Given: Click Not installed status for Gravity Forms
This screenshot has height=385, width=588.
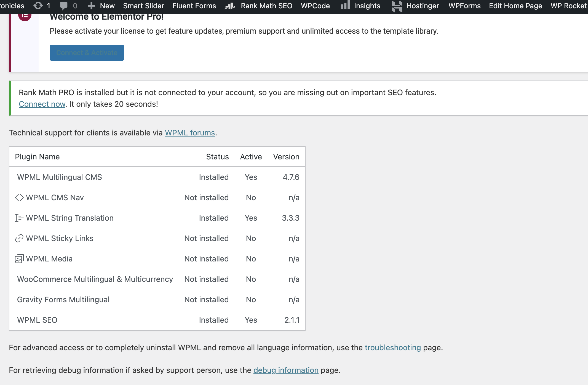Looking at the screenshot, I should (206, 300).
